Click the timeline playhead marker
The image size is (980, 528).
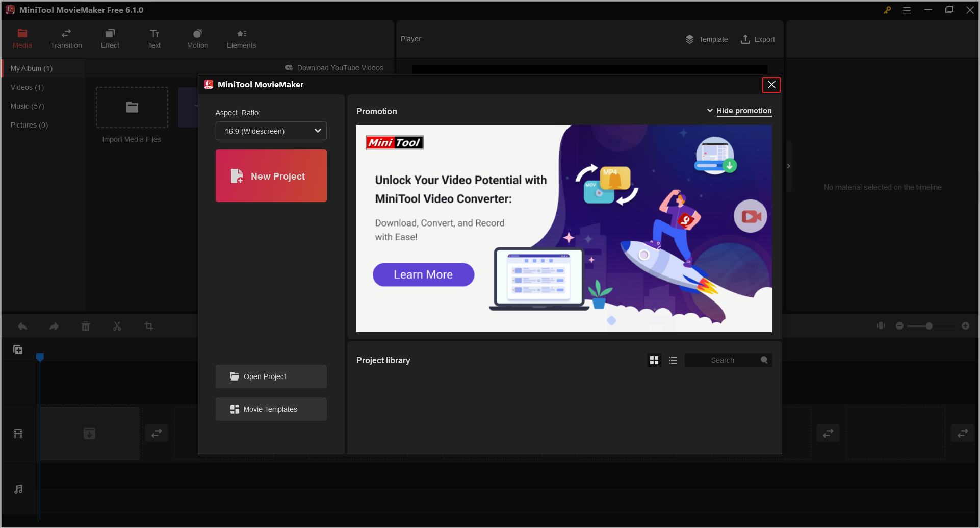[40, 357]
